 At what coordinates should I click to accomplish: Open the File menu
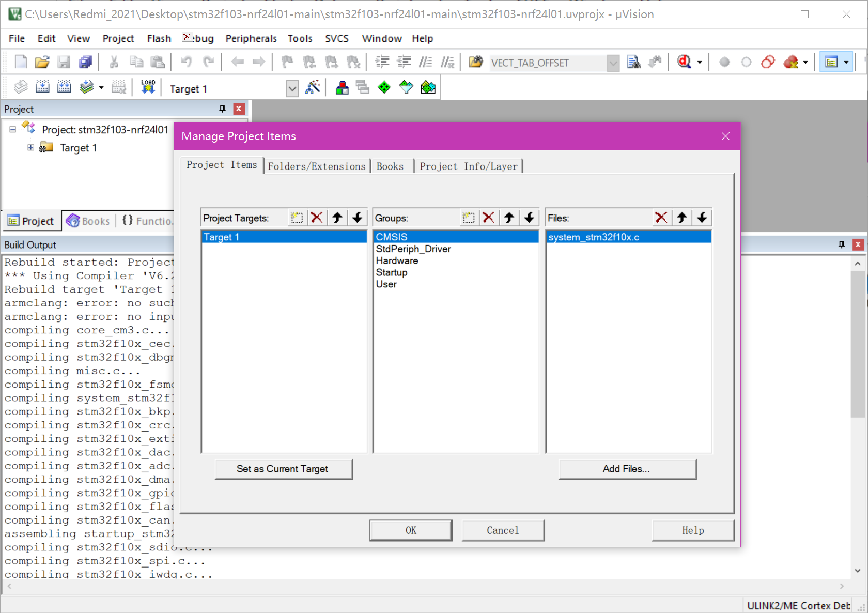pos(17,38)
